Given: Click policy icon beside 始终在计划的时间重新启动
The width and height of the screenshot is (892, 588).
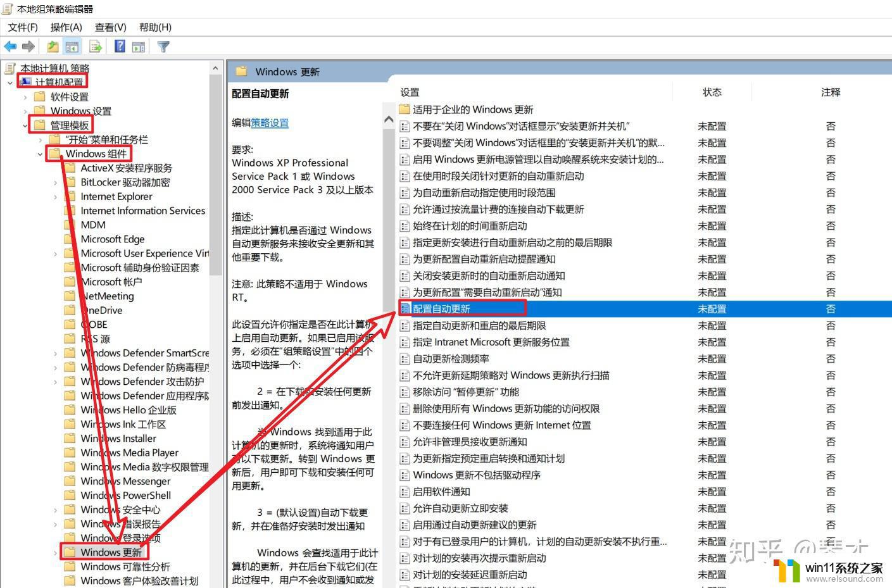Looking at the screenshot, I should pos(405,226).
